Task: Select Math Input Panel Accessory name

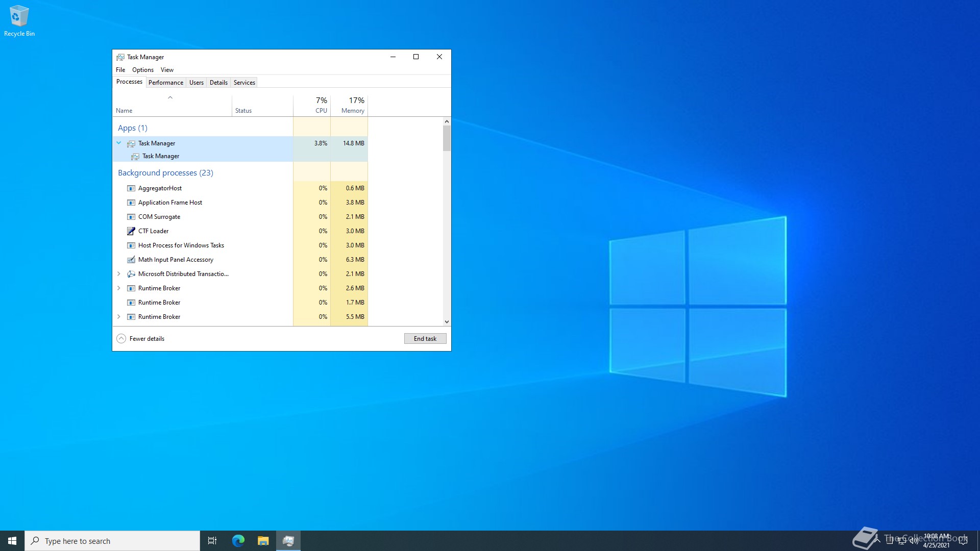Action: (x=176, y=260)
